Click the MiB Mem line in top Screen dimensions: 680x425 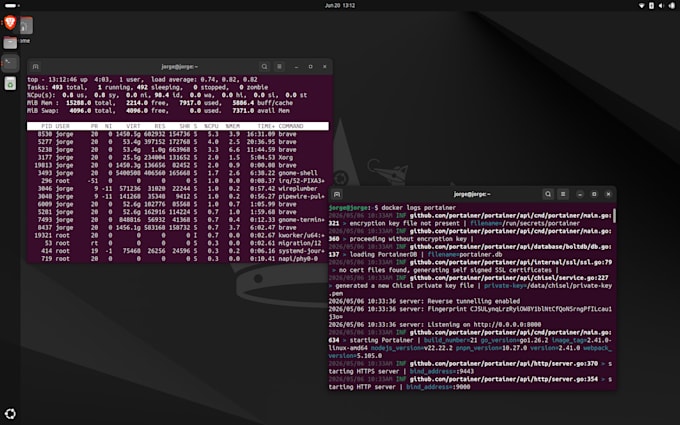coord(160,103)
